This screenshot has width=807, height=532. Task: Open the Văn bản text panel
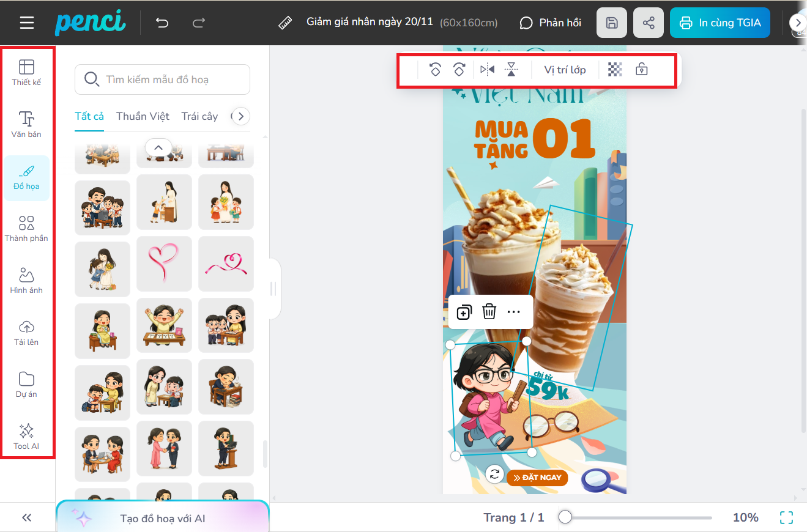pos(26,124)
